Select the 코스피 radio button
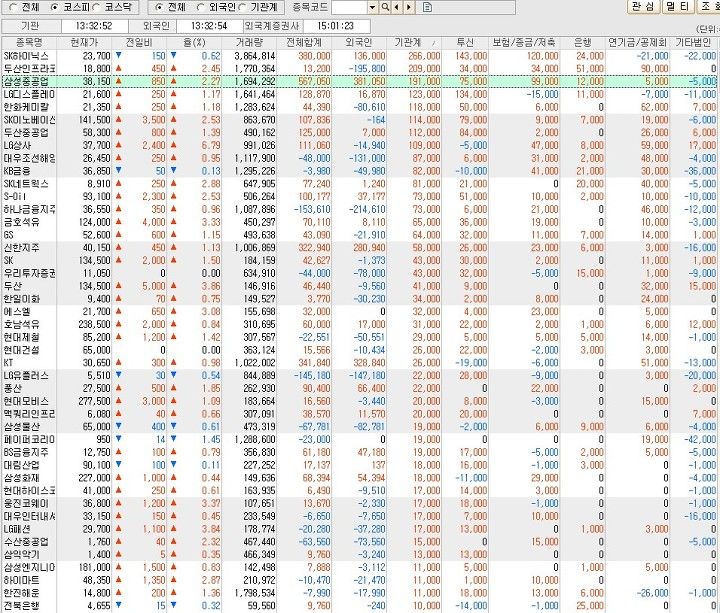This screenshot has width=720, height=613. (x=54, y=7)
